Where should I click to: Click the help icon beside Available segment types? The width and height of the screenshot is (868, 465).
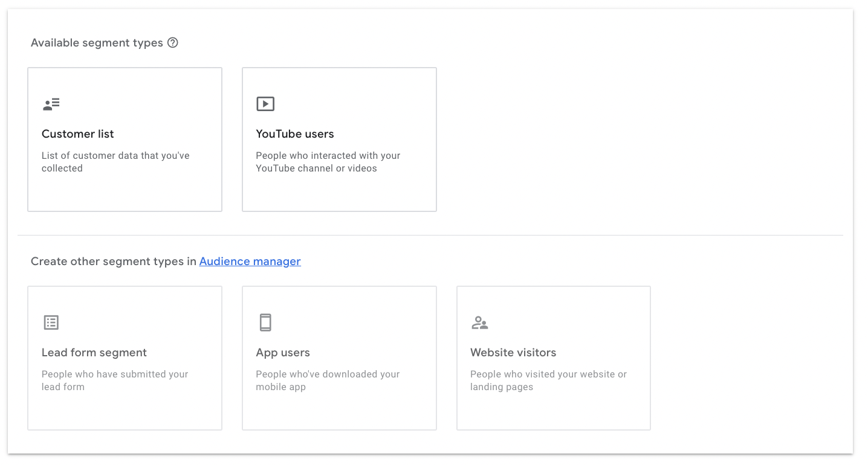click(x=173, y=43)
